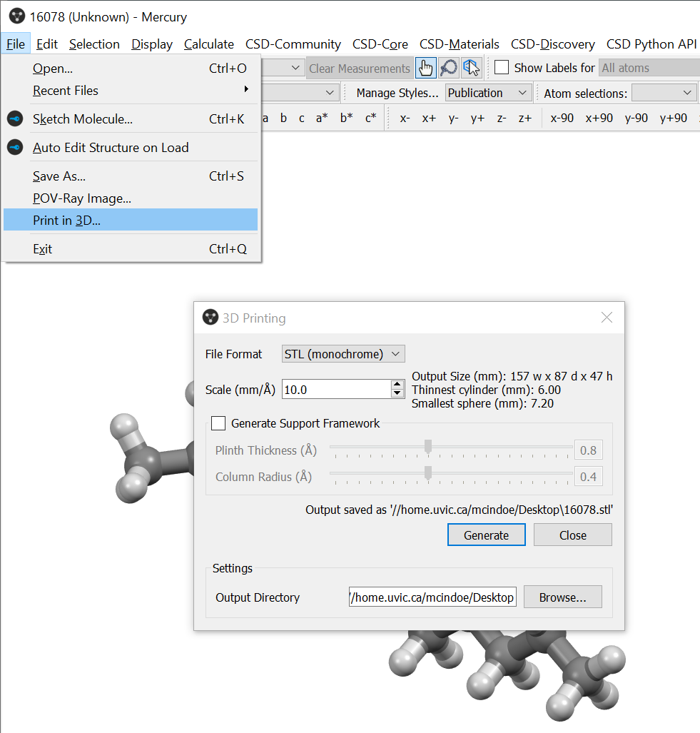The height and width of the screenshot is (733, 700).
Task: Expand the Recent Files submenu
Action: pos(131,90)
